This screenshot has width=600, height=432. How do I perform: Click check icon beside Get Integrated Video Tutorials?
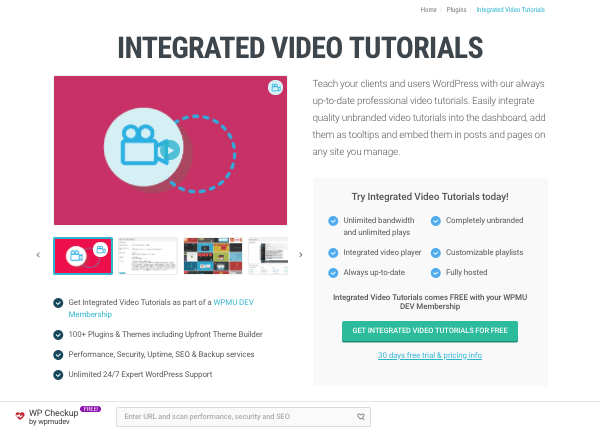pos(58,303)
